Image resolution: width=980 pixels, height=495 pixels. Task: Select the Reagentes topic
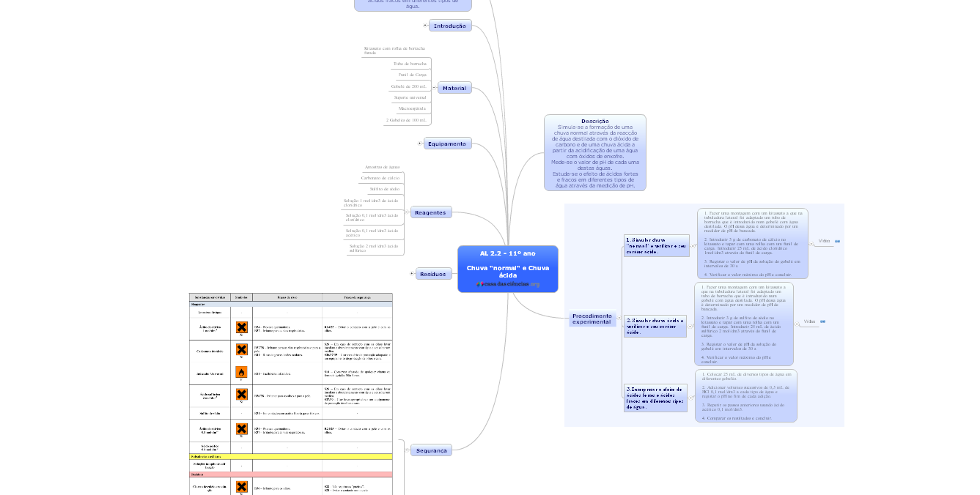point(431,212)
